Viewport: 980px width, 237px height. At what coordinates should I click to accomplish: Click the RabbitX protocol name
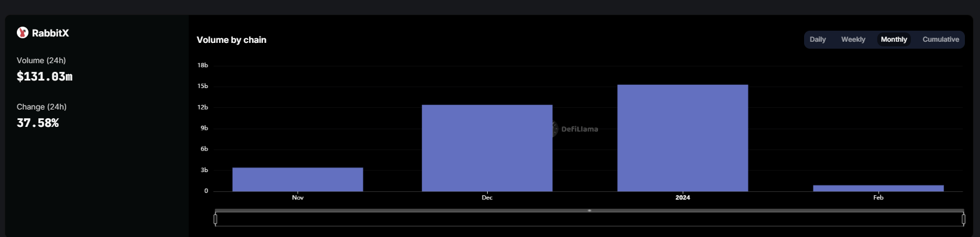click(x=51, y=33)
